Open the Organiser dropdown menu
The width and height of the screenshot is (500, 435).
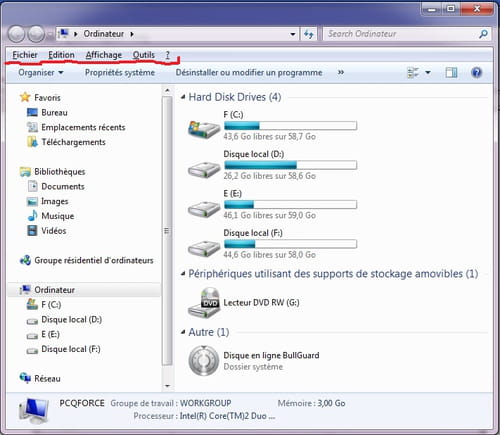click(41, 72)
